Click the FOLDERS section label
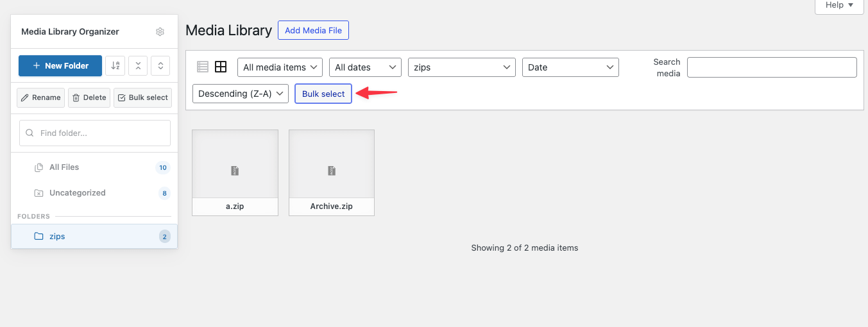This screenshot has width=868, height=327. pyautogui.click(x=33, y=217)
